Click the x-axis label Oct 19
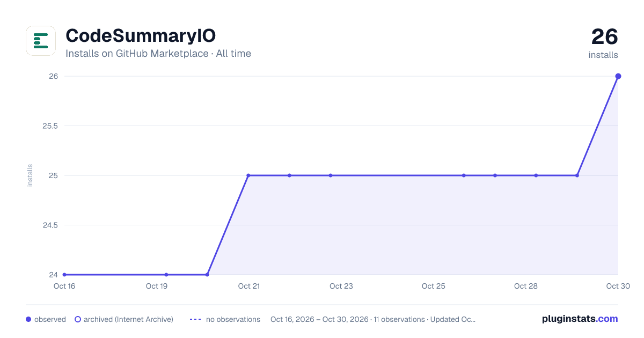The image size is (644, 338). point(157,286)
